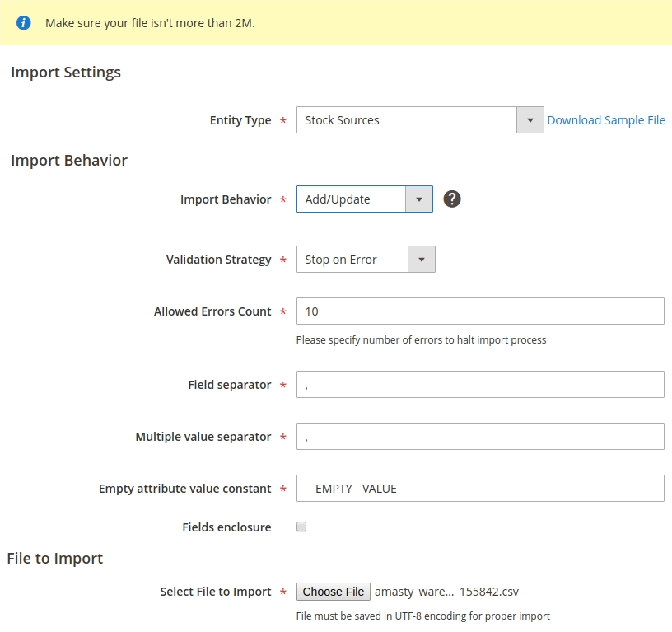Click into the Field separator text box
Image resolution: width=672 pixels, height=632 pixels.
tap(479, 385)
